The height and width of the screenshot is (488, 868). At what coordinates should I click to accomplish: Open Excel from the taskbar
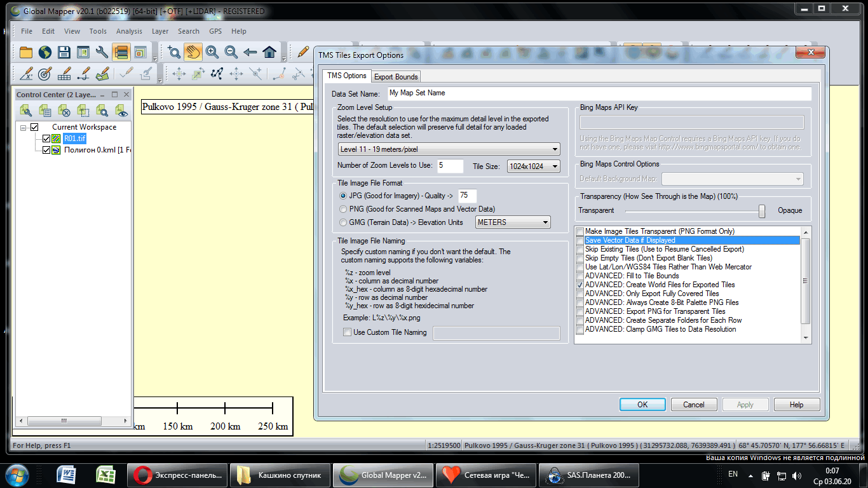[105, 475]
